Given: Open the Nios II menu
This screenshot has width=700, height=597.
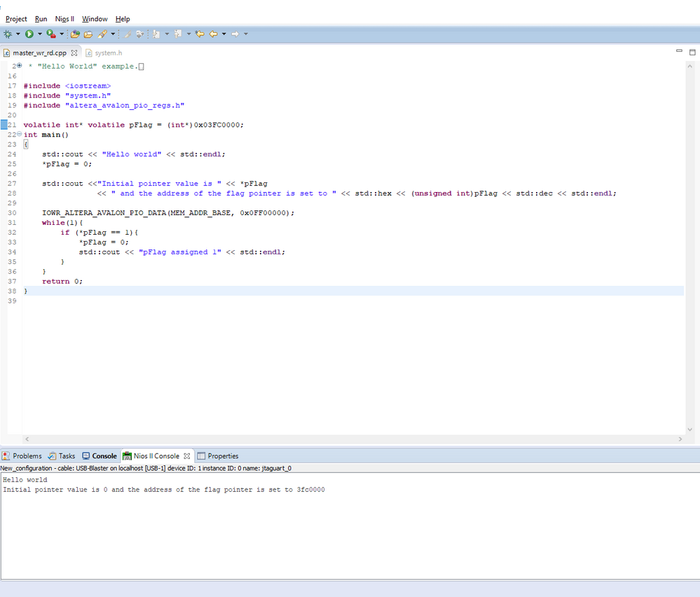Looking at the screenshot, I should coord(64,19).
